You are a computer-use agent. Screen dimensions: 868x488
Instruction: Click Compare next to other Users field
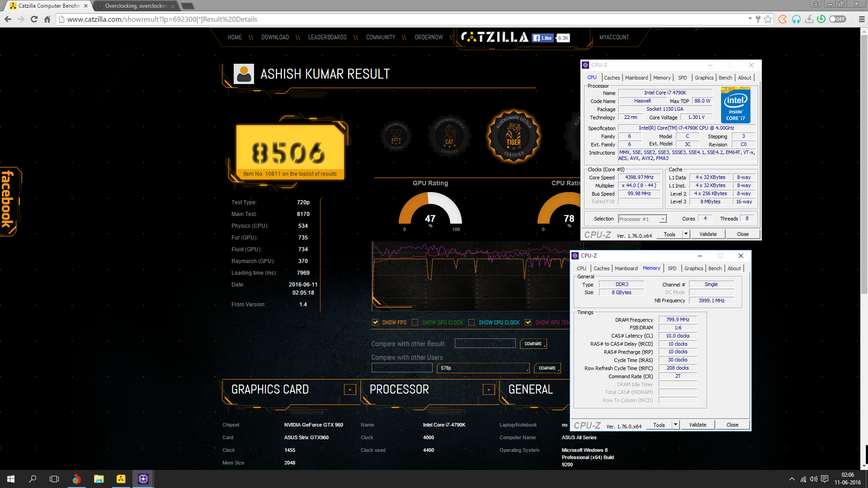(547, 368)
